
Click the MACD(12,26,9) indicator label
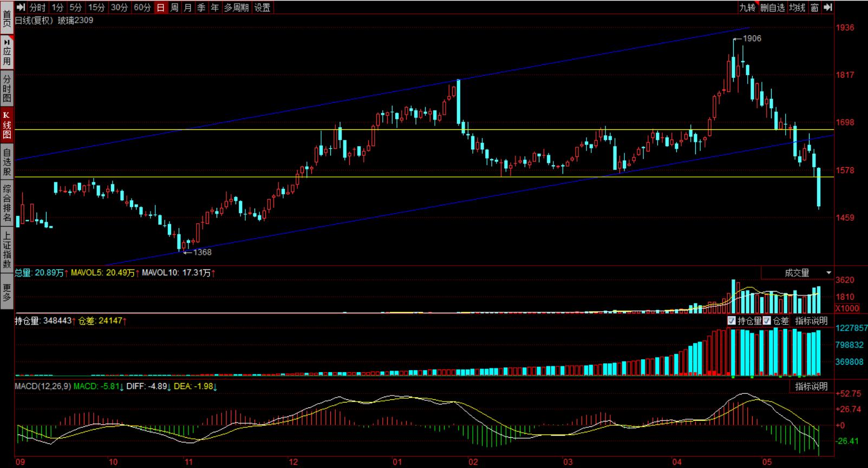tap(43, 386)
